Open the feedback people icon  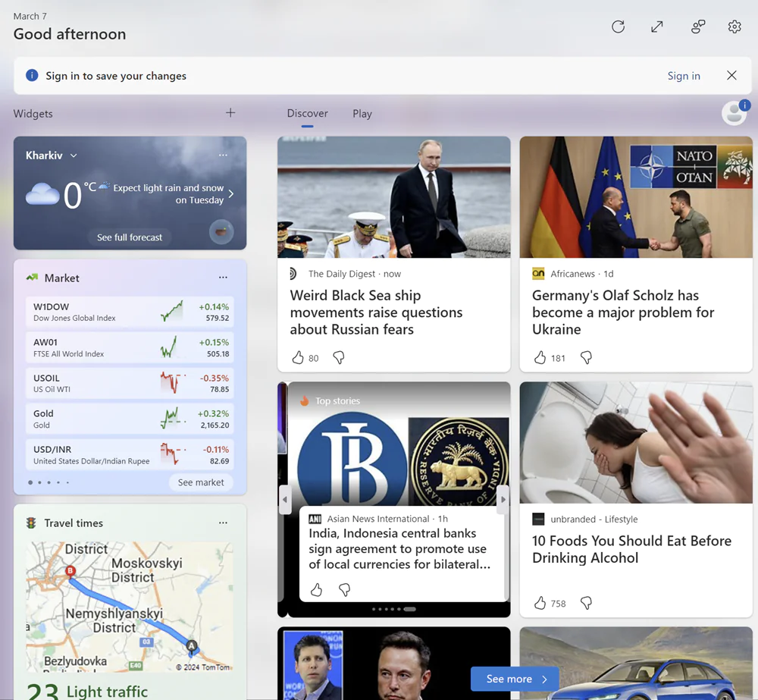698,27
